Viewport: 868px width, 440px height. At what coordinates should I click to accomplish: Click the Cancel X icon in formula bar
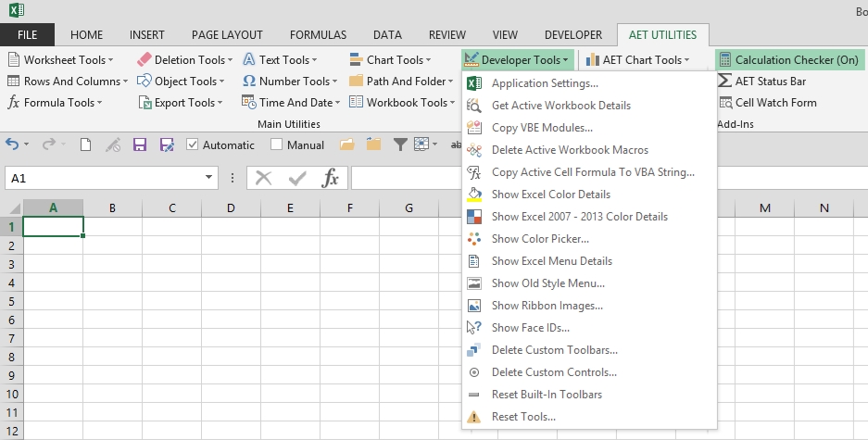(263, 178)
